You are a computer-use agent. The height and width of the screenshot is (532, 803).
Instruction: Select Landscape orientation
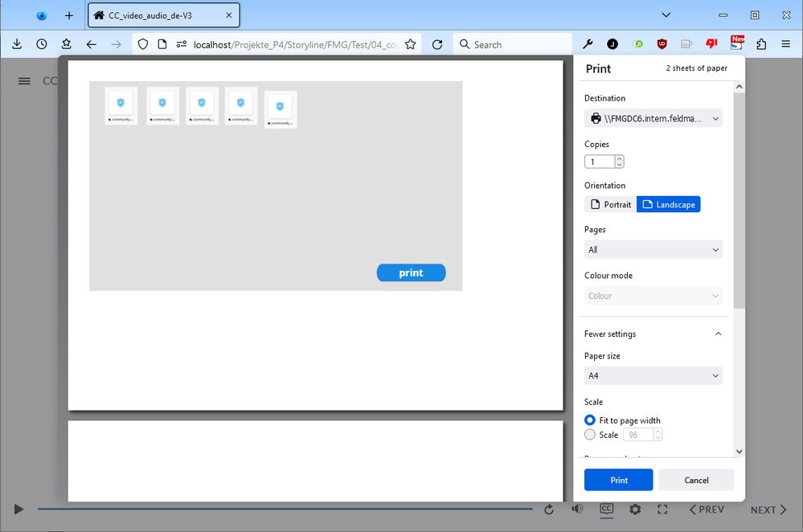tap(668, 204)
